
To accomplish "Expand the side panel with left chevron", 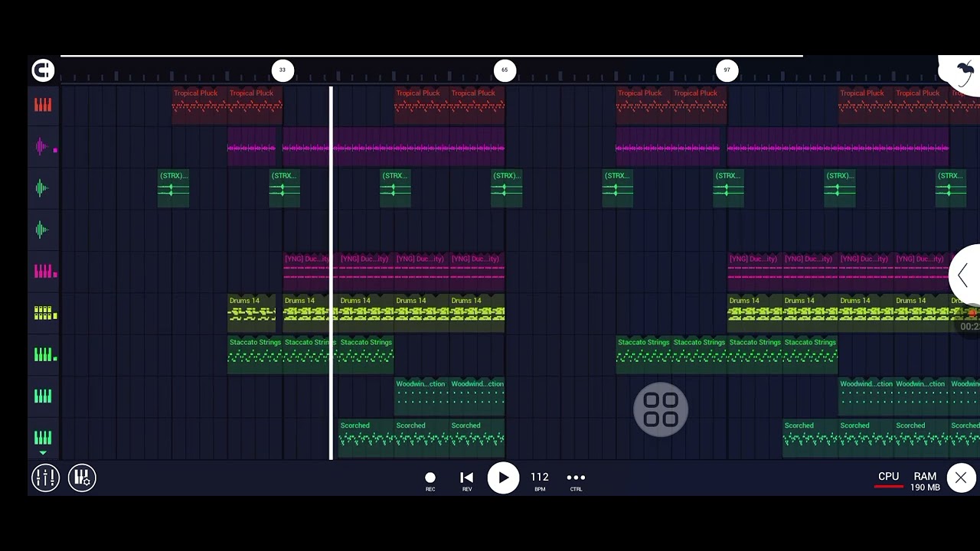I will (x=964, y=275).
